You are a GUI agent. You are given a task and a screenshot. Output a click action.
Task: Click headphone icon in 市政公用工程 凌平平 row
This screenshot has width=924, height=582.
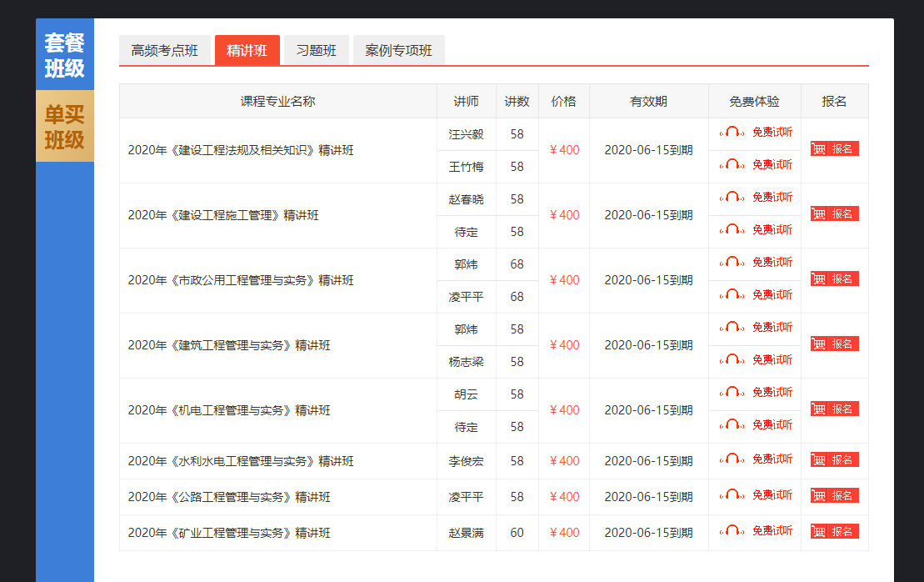coord(732,294)
